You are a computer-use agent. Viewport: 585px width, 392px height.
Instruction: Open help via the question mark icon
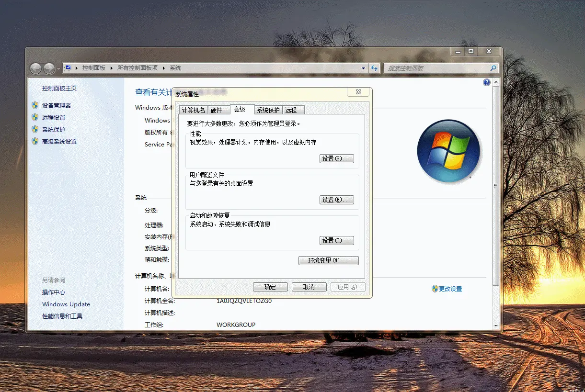[486, 82]
